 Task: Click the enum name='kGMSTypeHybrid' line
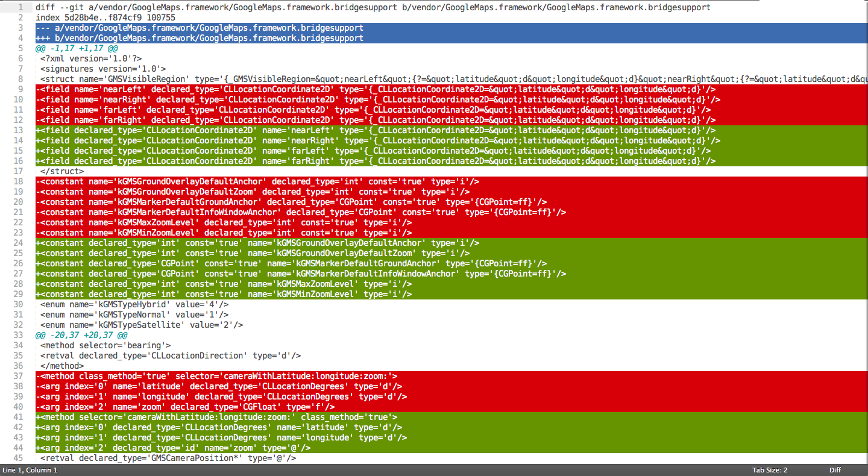[134, 305]
